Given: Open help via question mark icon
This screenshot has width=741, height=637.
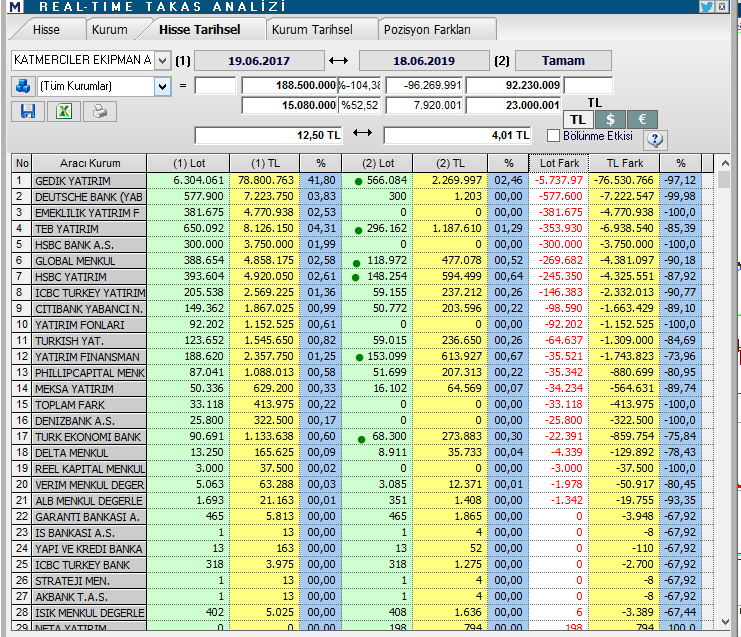Looking at the screenshot, I should point(655,139).
